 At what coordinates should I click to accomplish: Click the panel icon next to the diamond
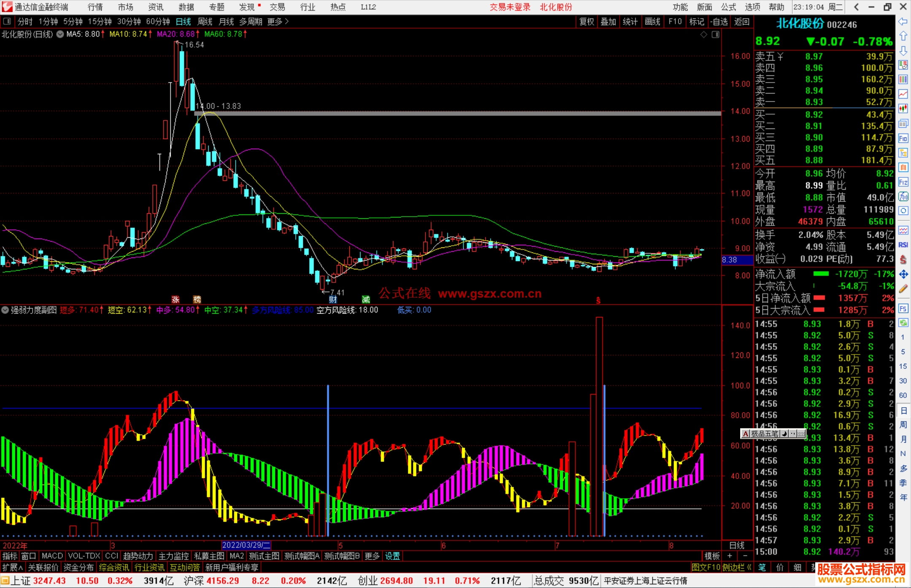[715, 35]
